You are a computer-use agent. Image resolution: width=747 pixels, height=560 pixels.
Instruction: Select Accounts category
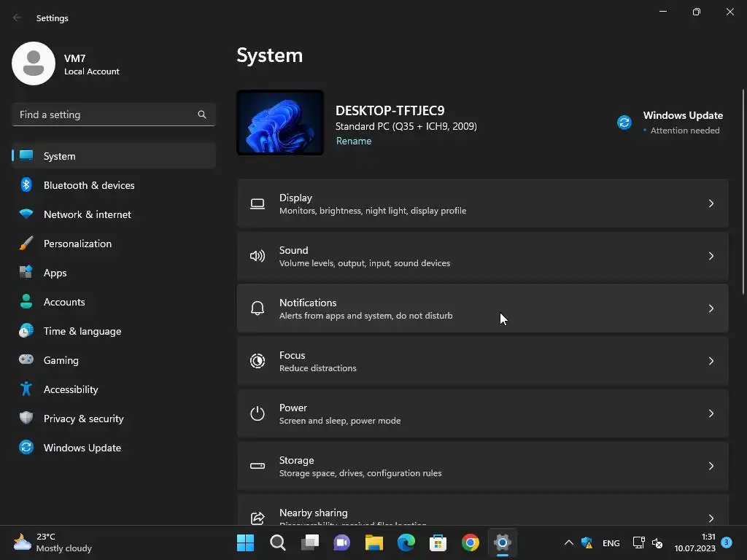click(x=114, y=301)
